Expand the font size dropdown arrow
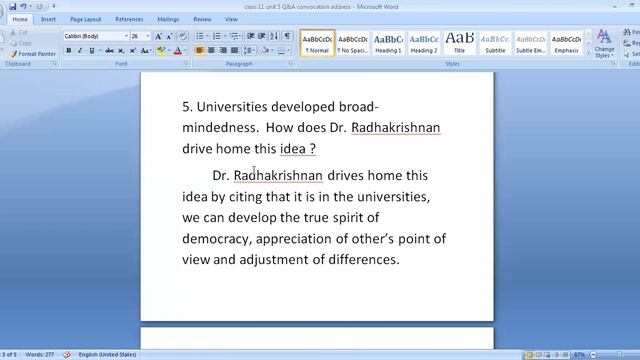This screenshot has width=640, height=360. [x=148, y=36]
